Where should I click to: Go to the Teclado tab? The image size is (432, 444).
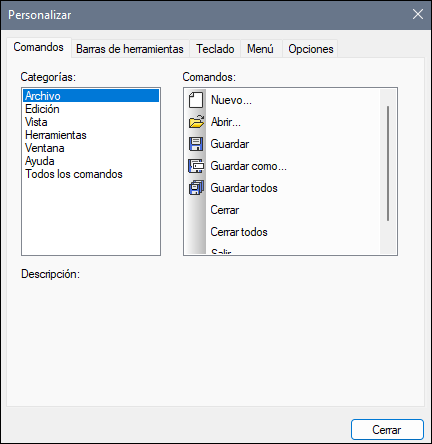pos(215,49)
